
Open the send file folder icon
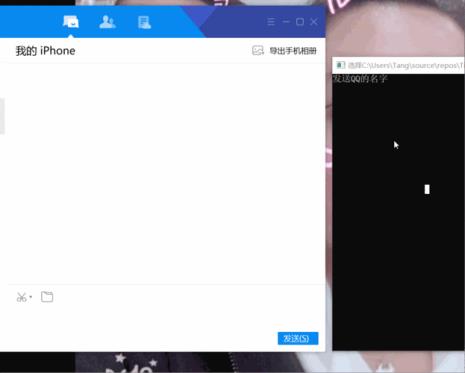[x=47, y=296]
